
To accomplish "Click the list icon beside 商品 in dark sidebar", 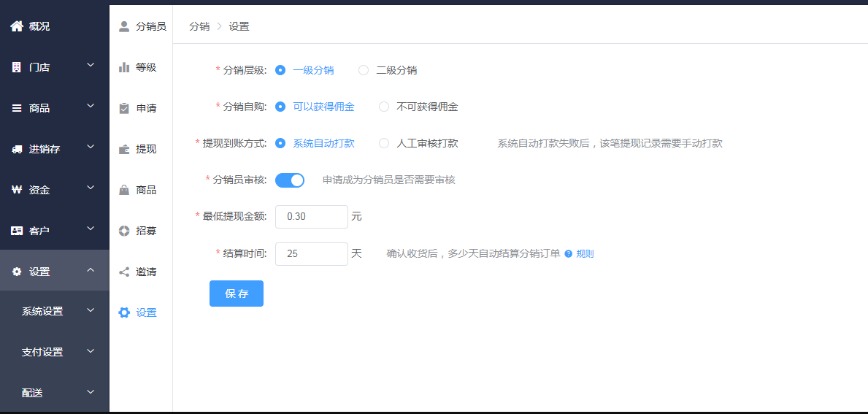I will point(17,108).
